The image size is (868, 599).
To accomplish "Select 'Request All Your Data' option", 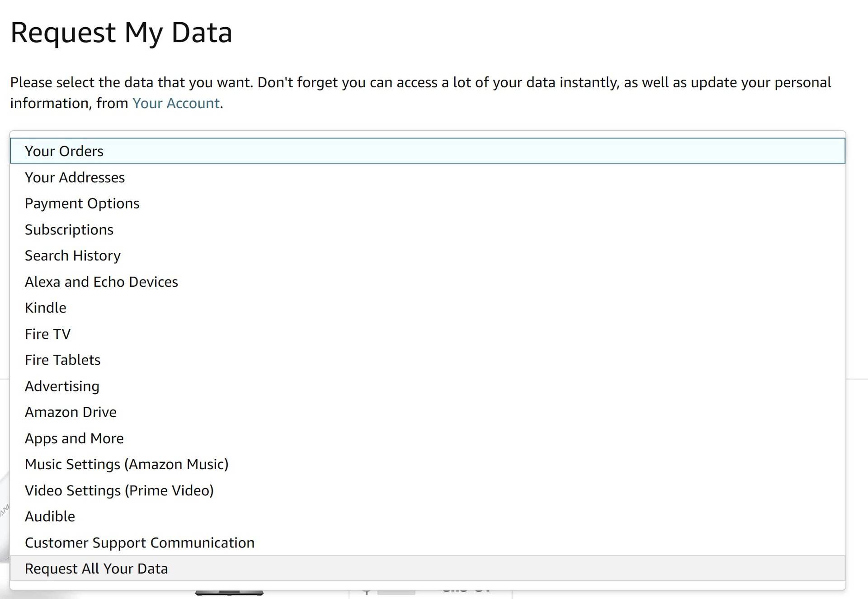I will click(427, 568).
